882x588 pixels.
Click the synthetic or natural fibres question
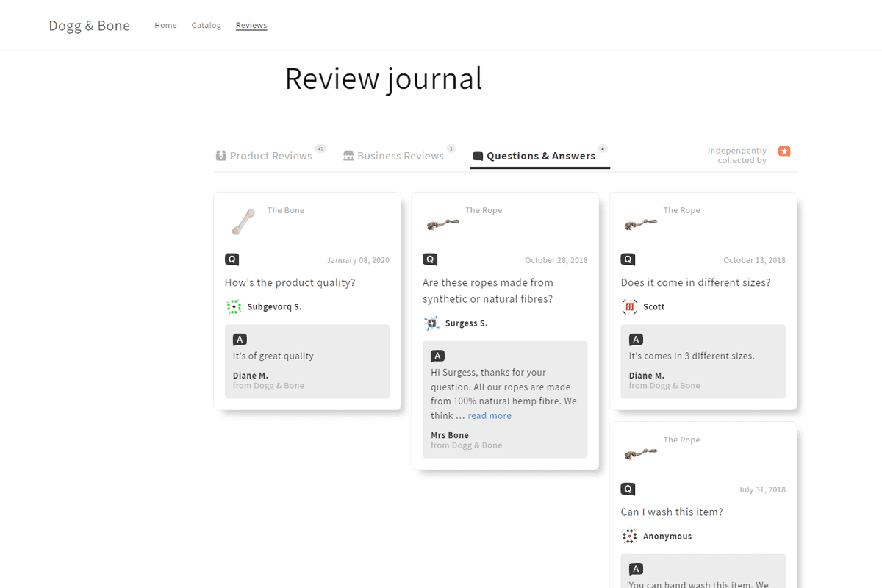(488, 291)
